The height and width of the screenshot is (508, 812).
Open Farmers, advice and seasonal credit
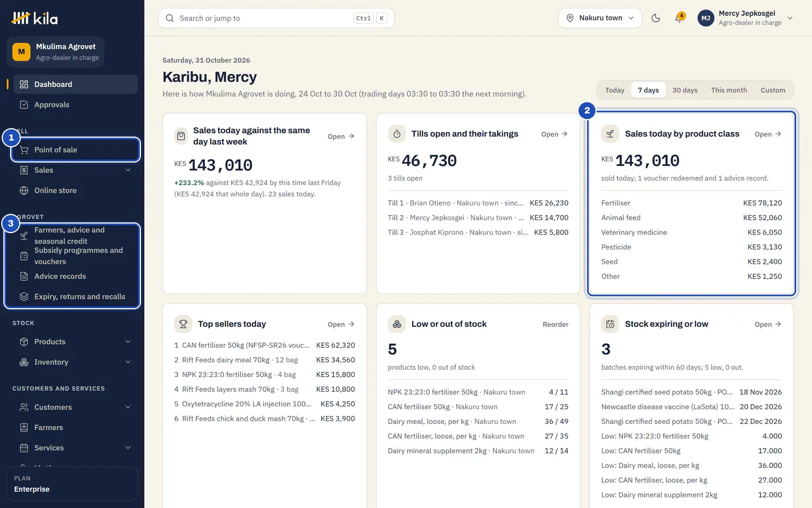pyautogui.click(x=76, y=235)
